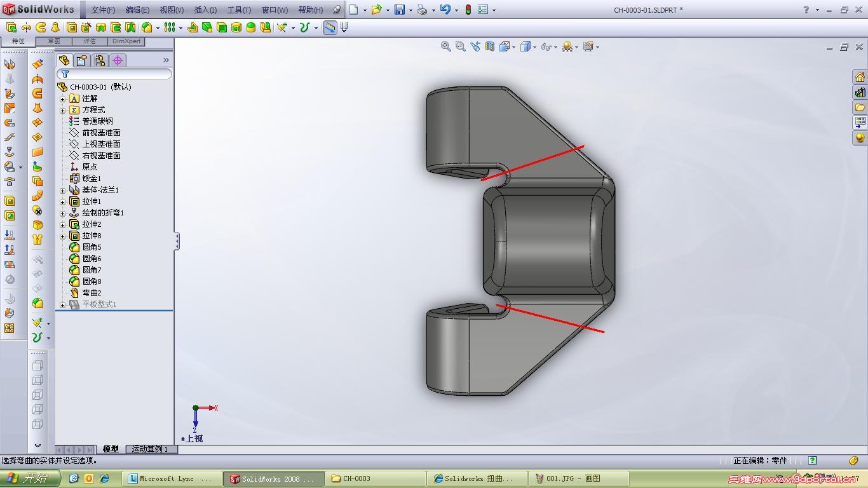Expand the 拉伸2 feature node
868x488 pixels.
point(63,224)
